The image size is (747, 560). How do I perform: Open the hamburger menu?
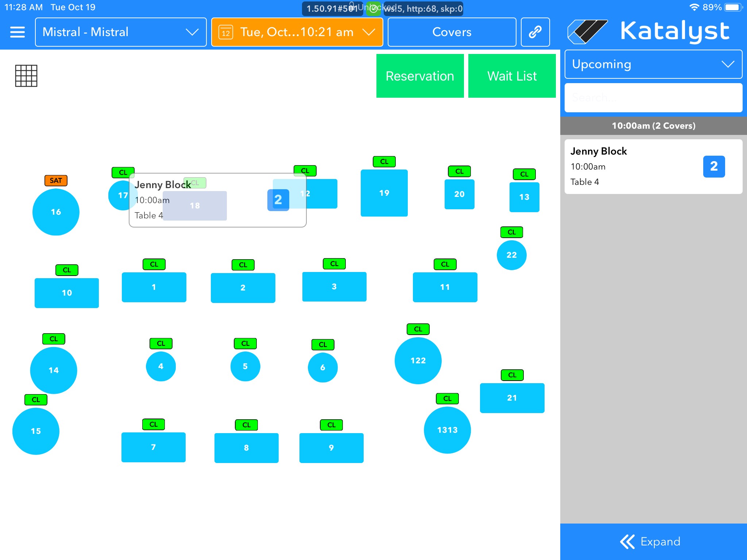pyautogui.click(x=18, y=32)
